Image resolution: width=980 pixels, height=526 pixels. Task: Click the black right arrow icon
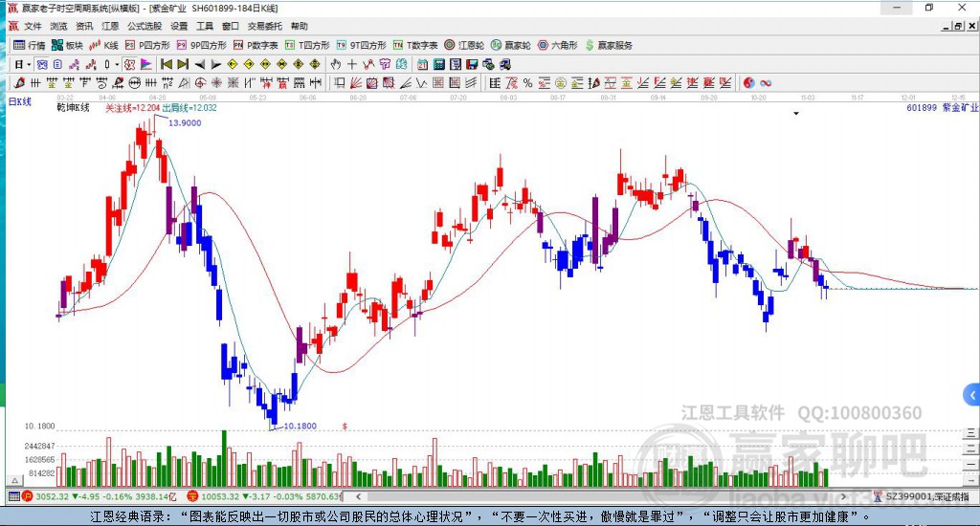216,64
